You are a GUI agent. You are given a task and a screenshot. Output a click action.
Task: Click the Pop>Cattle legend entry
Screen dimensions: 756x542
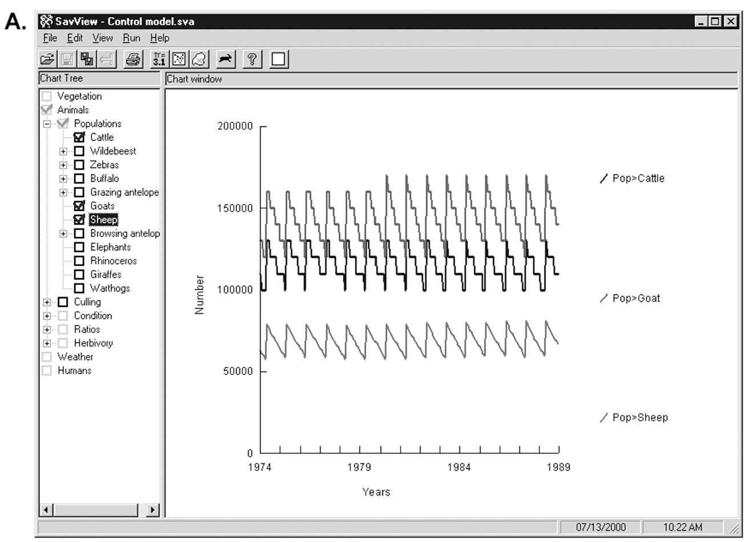[632, 178]
